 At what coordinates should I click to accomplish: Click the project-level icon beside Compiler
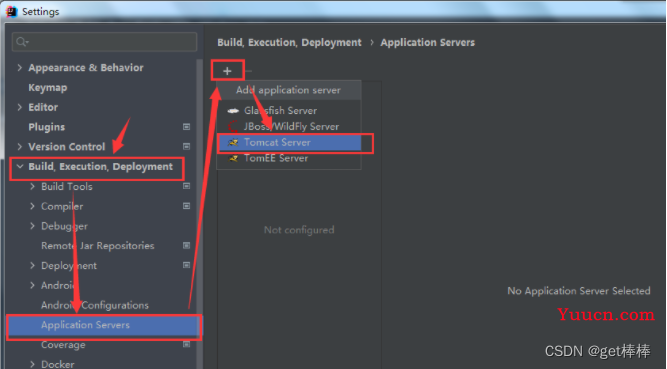[x=186, y=206]
